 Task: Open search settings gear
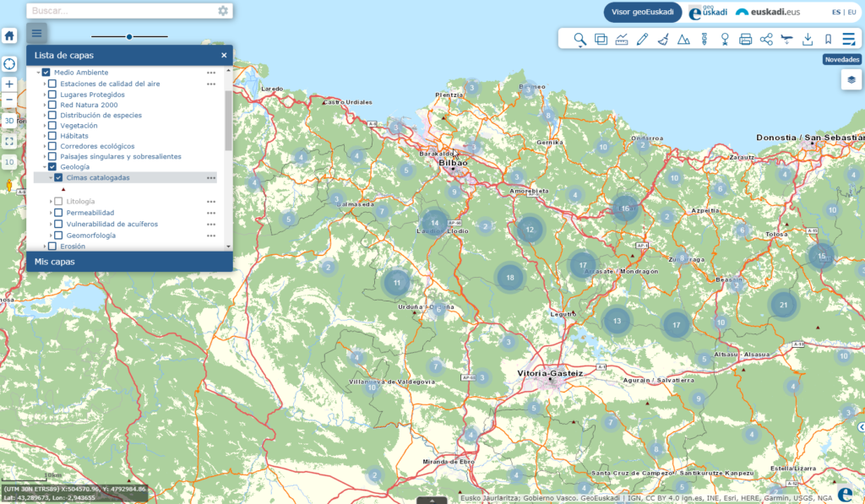[x=223, y=11]
